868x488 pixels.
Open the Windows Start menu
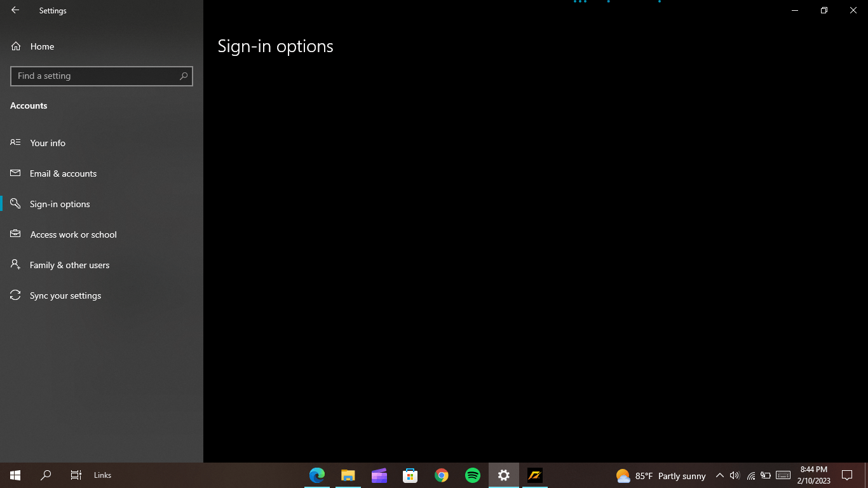click(x=15, y=475)
